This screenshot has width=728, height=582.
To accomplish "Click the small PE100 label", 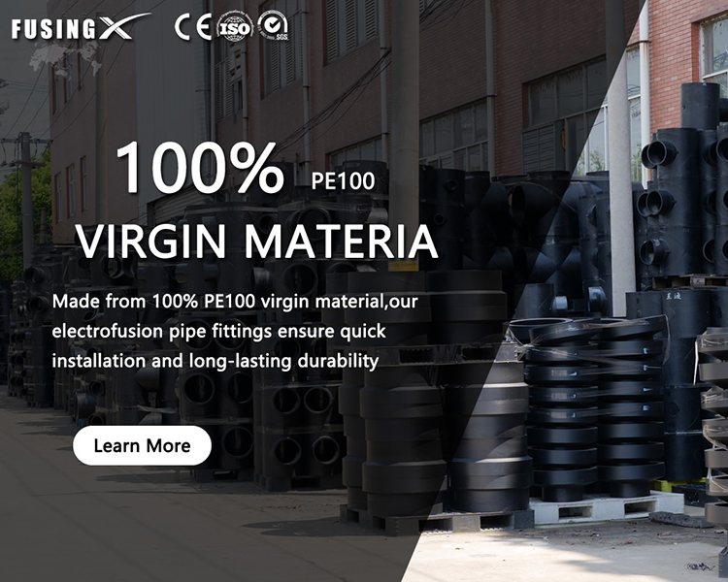I will coord(343,181).
